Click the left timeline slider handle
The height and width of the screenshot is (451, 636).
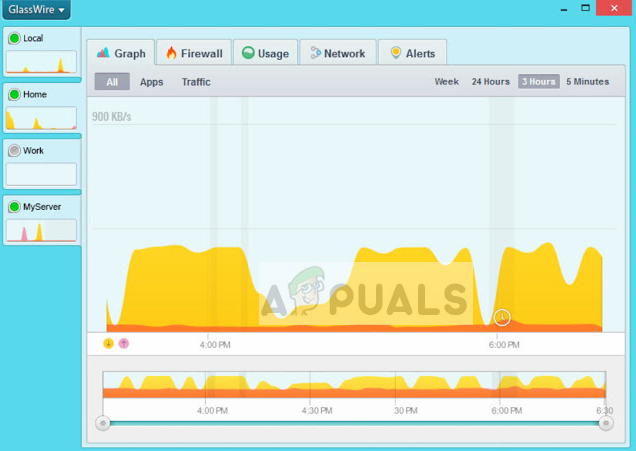coord(103,423)
